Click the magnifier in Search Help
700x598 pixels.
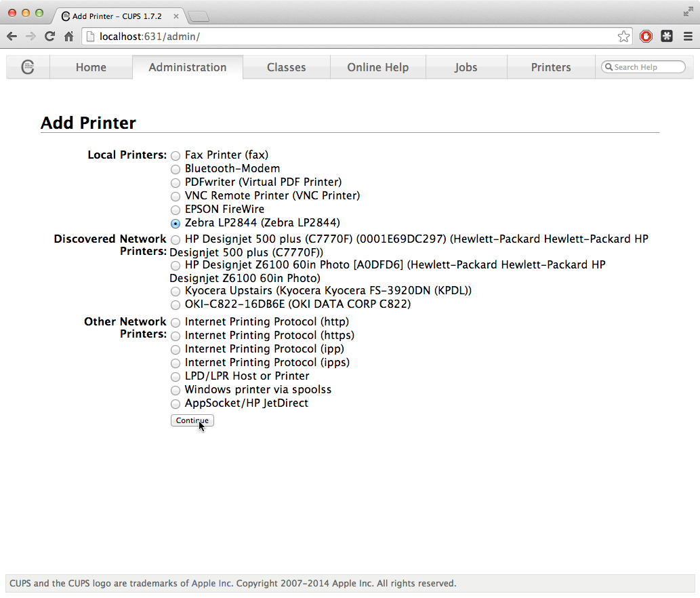click(x=609, y=67)
